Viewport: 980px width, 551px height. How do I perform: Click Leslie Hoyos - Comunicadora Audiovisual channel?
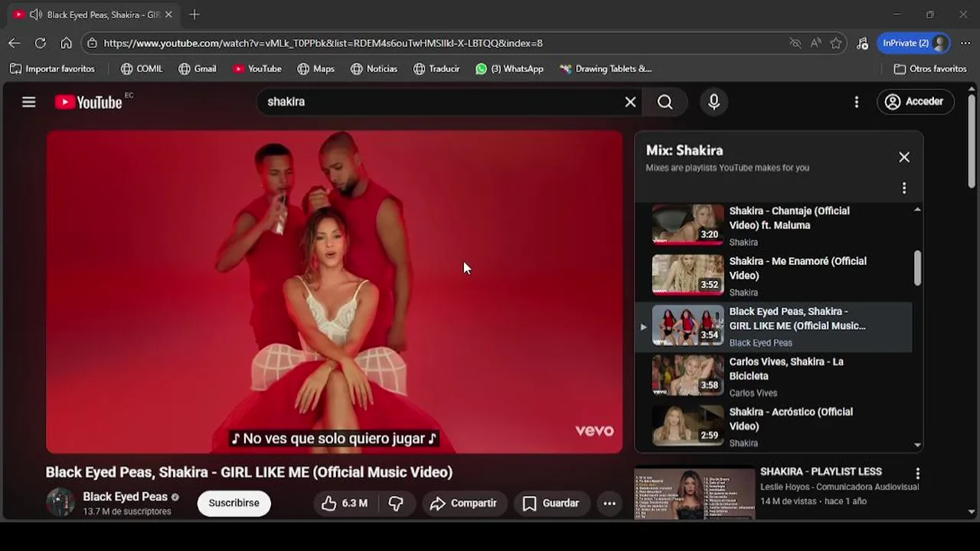[840, 487]
